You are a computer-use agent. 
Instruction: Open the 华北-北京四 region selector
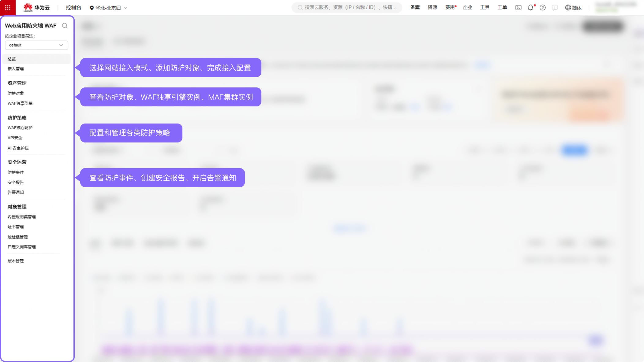click(x=108, y=8)
